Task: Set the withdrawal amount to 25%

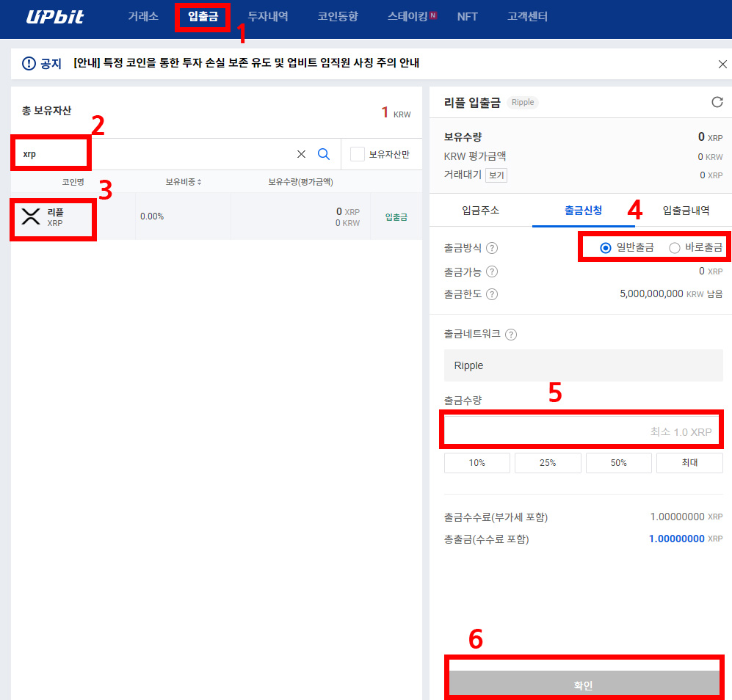Action: pos(548,463)
